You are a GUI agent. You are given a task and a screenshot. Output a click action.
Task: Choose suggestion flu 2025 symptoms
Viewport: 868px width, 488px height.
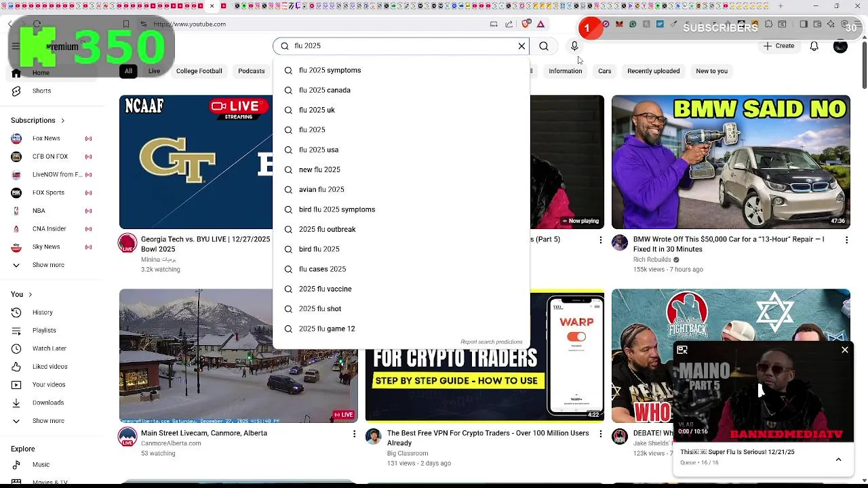click(x=401, y=70)
